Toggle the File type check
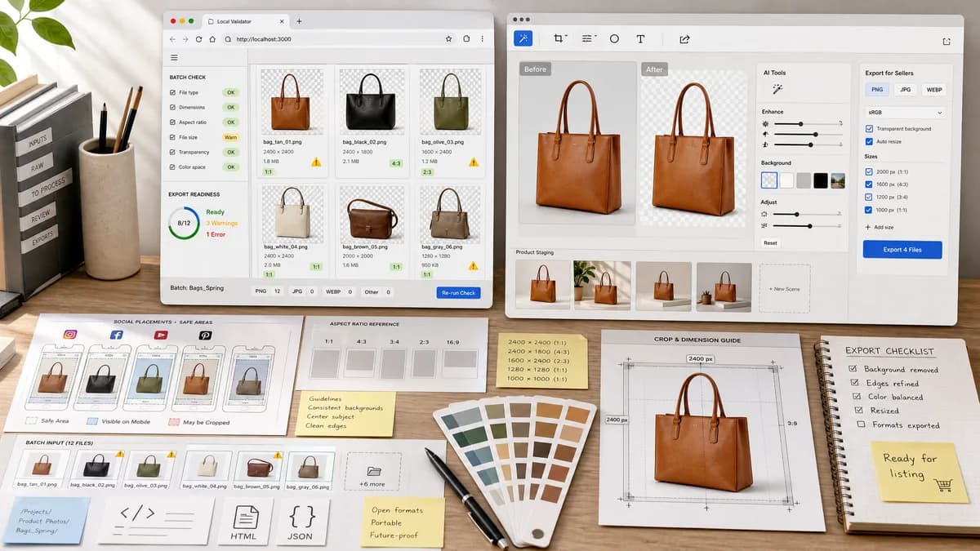This screenshot has width=980, height=551. pos(172,93)
